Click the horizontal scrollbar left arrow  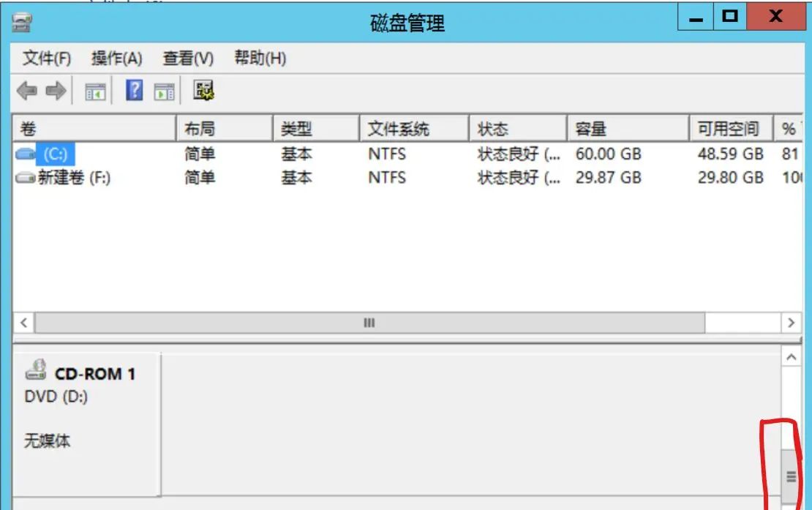click(x=24, y=323)
